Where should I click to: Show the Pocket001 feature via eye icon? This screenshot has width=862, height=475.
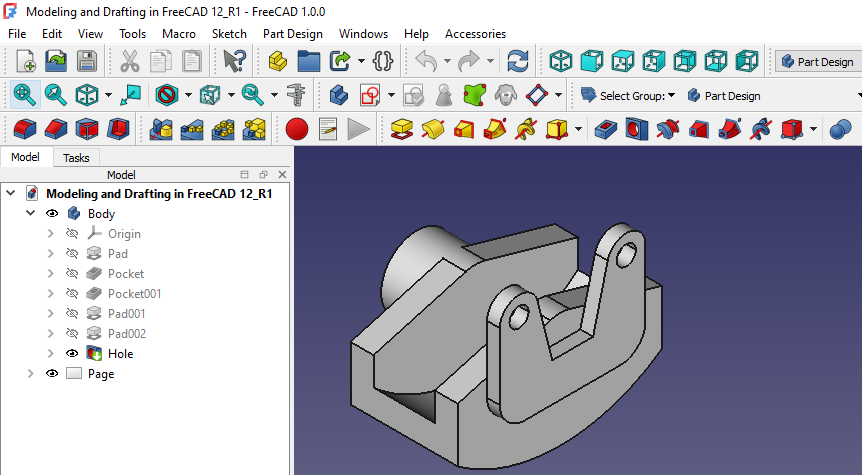pos(71,294)
